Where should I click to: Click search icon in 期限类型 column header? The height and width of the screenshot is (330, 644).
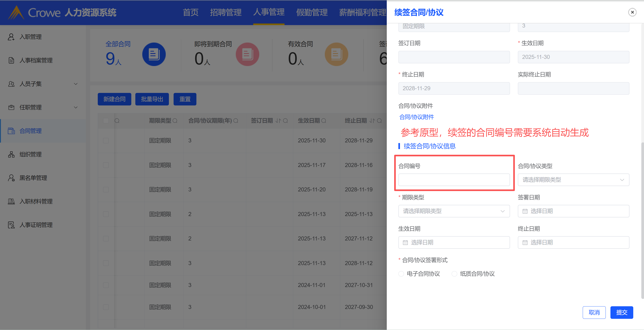pos(175,121)
